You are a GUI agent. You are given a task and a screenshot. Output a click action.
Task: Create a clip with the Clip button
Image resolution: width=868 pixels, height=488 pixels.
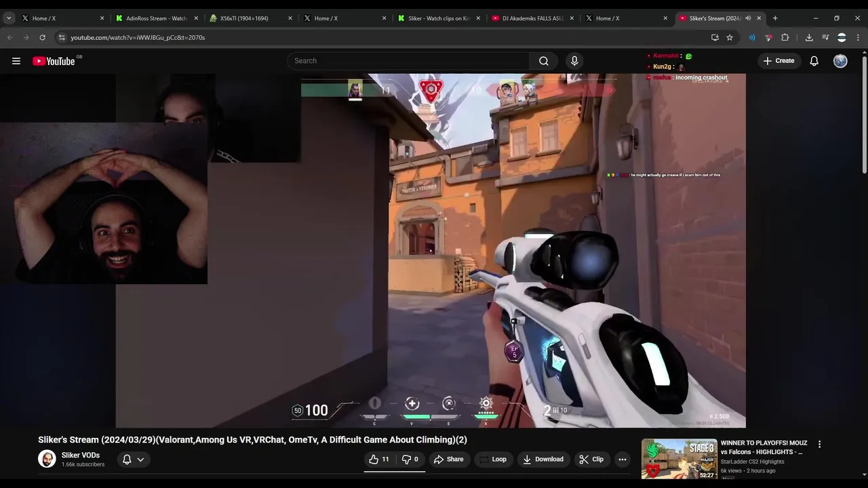coord(591,460)
